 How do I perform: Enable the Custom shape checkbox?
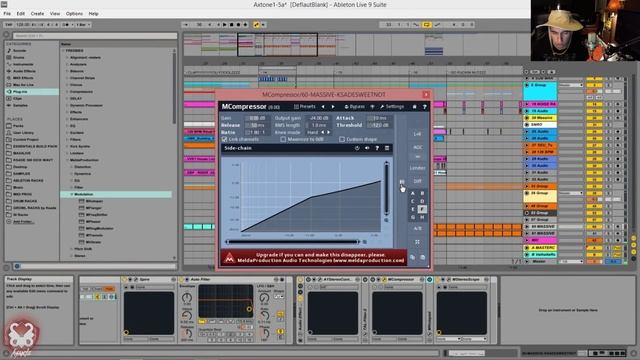coord(342,140)
